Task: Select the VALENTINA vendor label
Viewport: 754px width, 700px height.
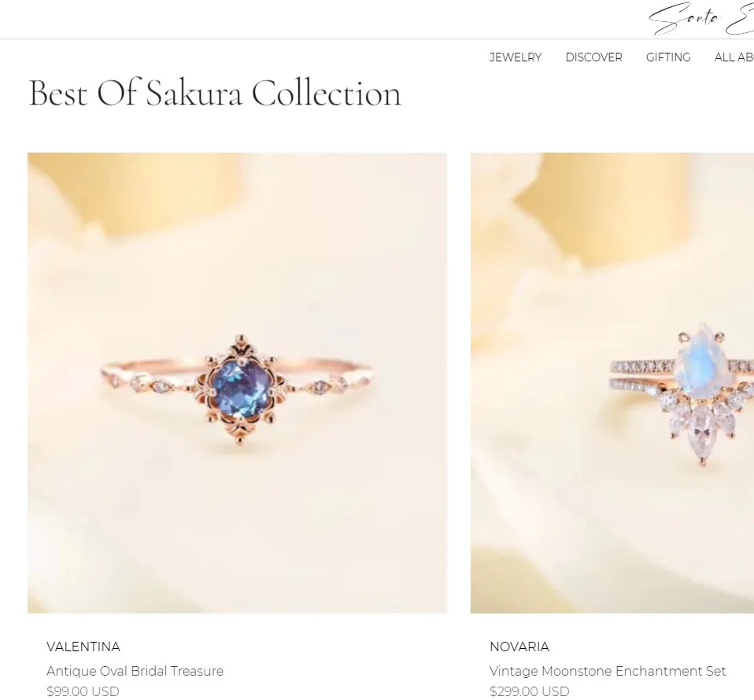Action: point(83,647)
